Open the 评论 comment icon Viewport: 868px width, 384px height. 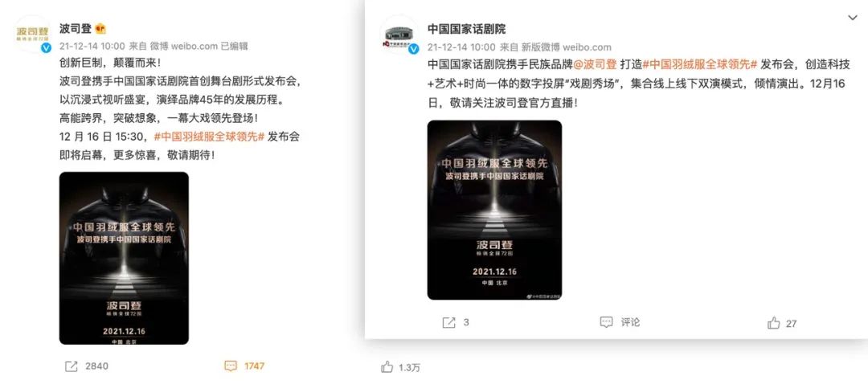pos(607,322)
